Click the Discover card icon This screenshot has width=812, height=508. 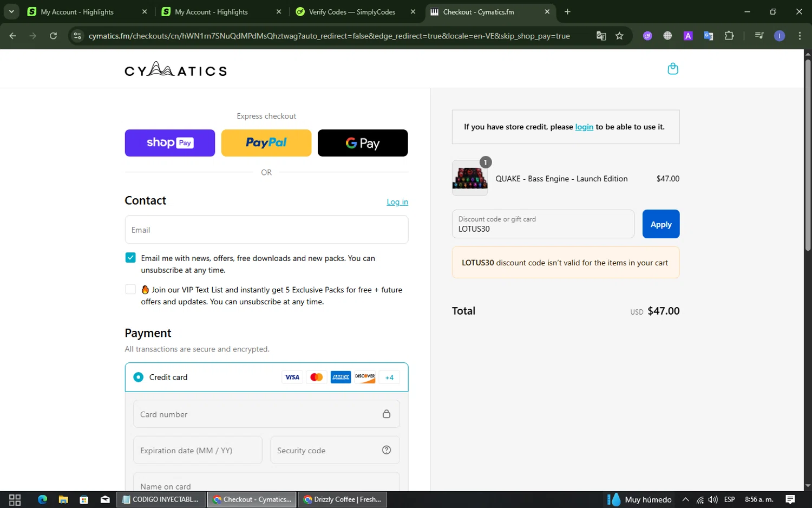pyautogui.click(x=365, y=377)
